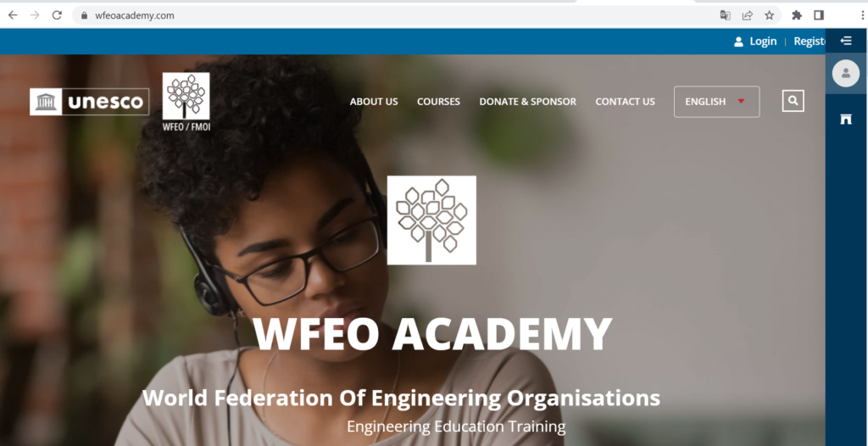Open the ENGLISH language dropdown
The height and width of the screenshot is (446, 868).
click(x=717, y=102)
